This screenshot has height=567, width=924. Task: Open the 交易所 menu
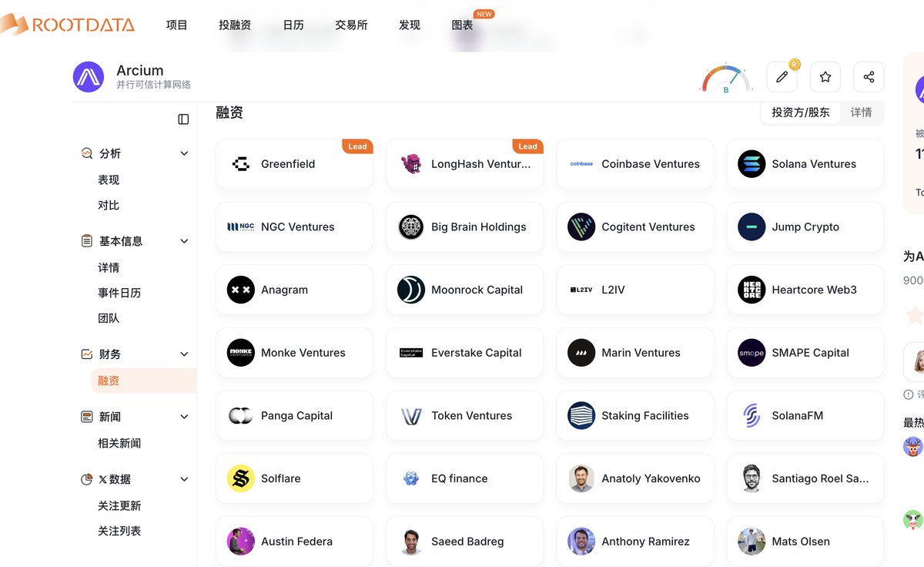[x=351, y=25]
